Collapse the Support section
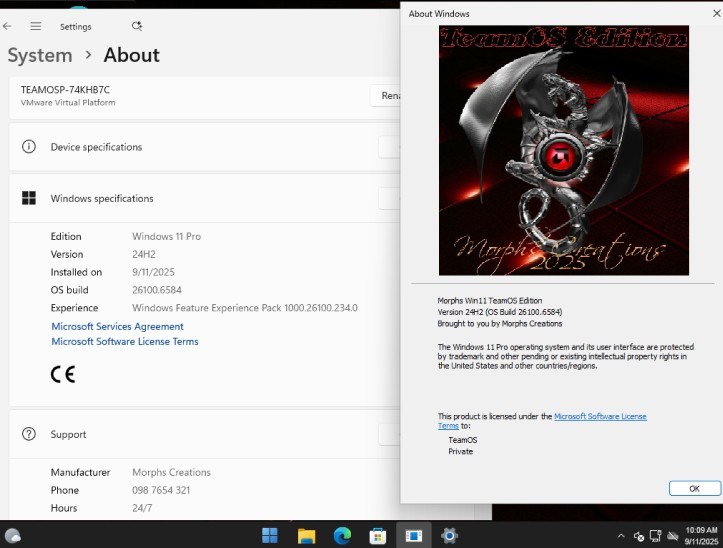The height and width of the screenshot is (548, 723). (389, 434)
